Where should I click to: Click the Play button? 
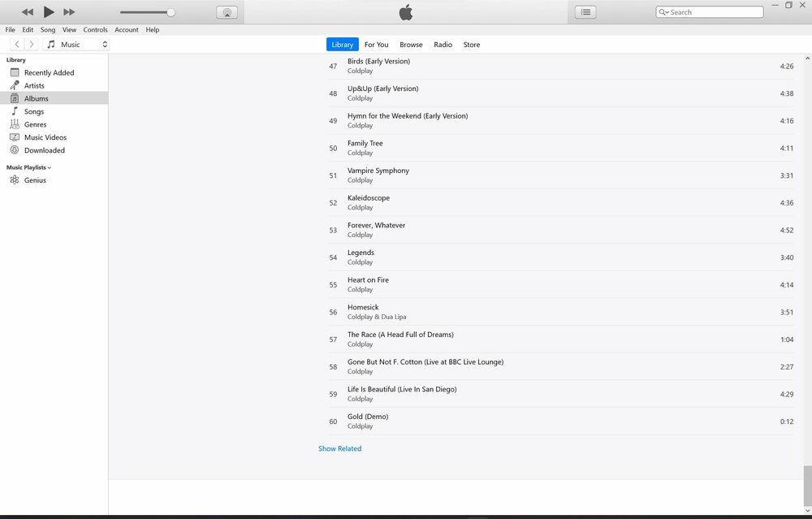[x=49, y=11]
